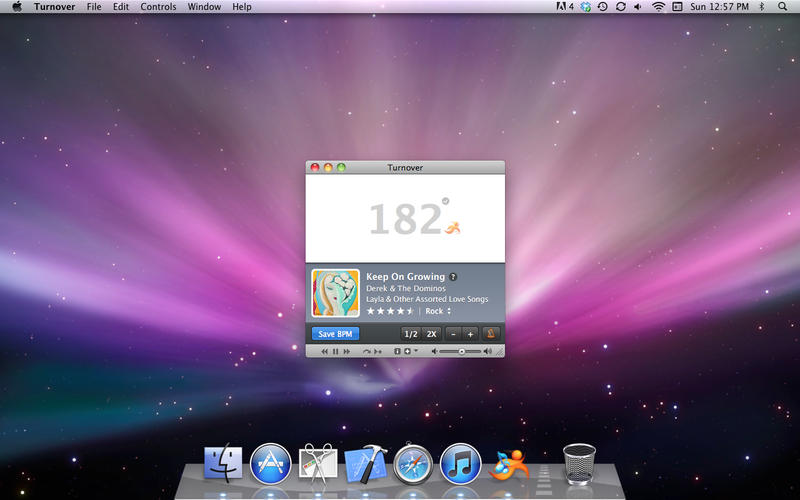Open the Apple menu
The width and height of the screenshot is (800, 500).
pos(16,7)
